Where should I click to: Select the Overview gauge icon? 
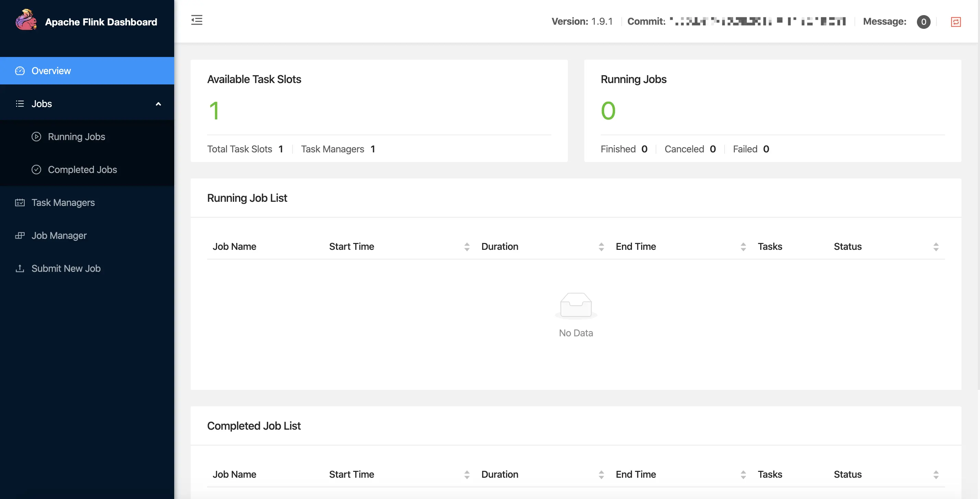coord(20,70)
